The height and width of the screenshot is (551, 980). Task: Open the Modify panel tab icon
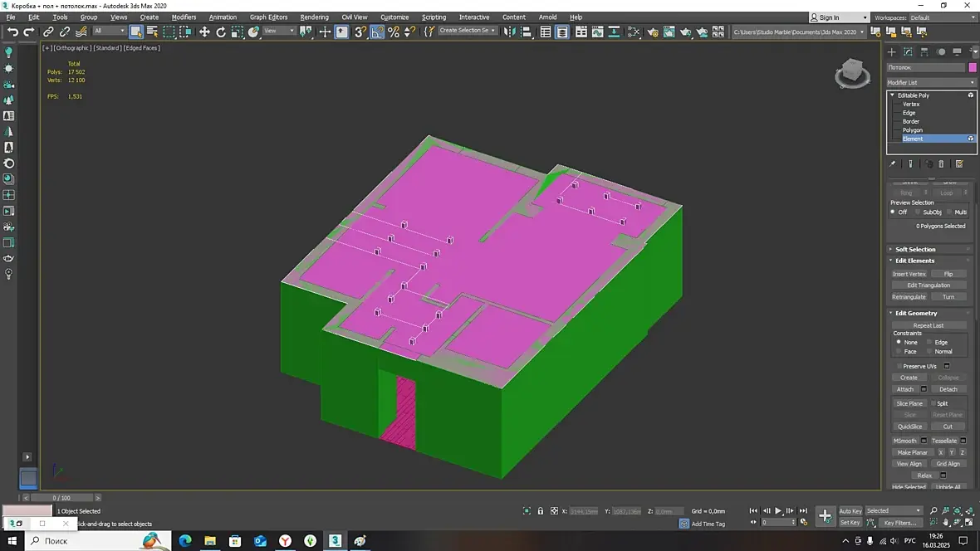point(908,51)
